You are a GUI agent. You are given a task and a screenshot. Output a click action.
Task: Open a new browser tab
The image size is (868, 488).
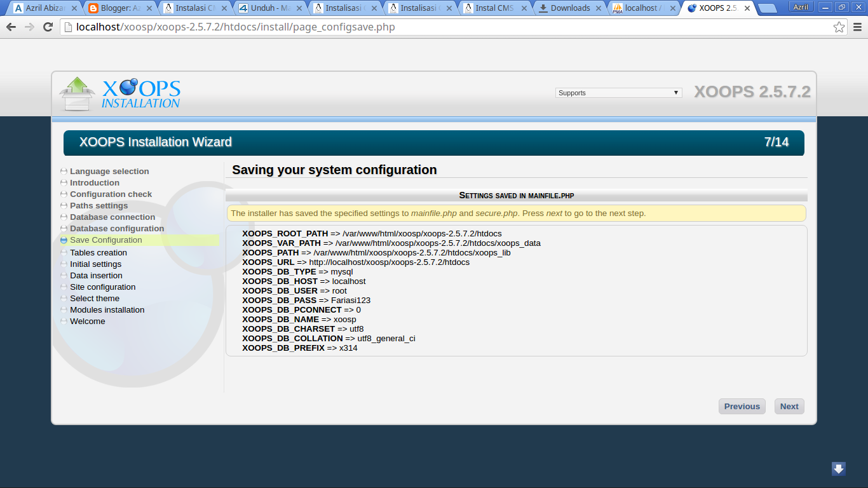[768, 8]
